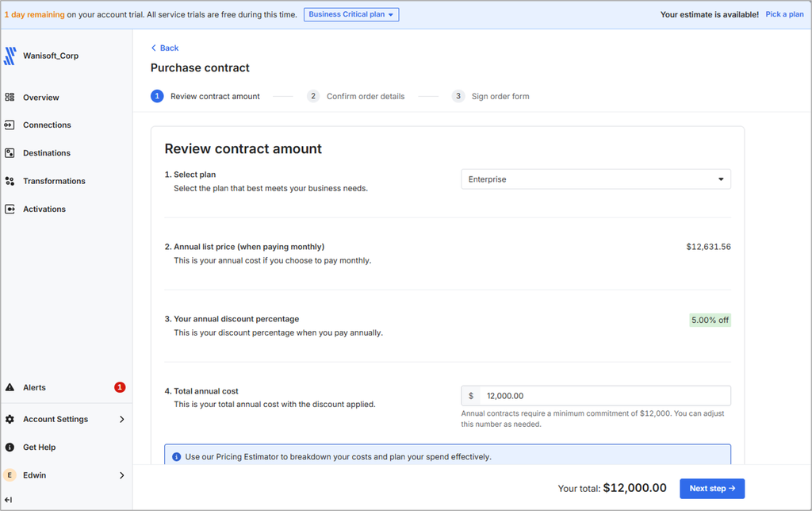Click the 5.00% off discount badge
Screen dimensions: 812x511
(x=710, y=320)
